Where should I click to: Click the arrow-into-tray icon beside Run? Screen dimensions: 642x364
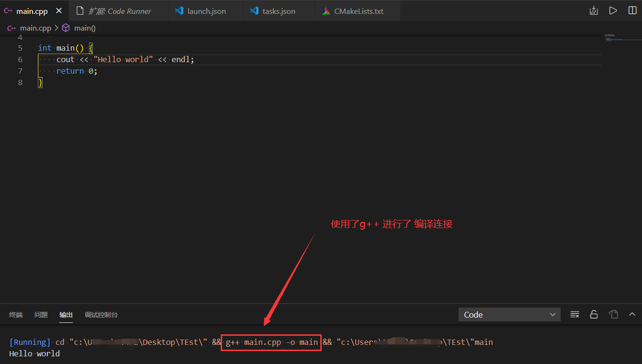click(594, 11)
